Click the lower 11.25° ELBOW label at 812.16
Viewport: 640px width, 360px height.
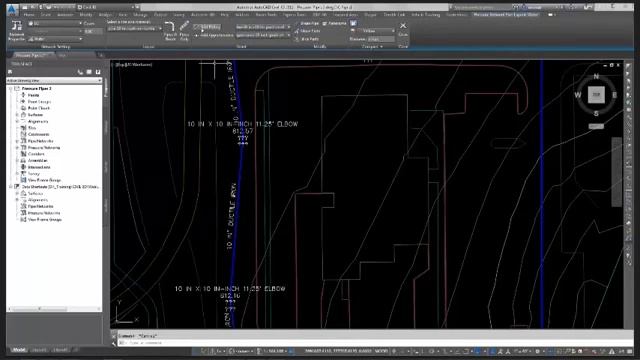pos(230,289)
